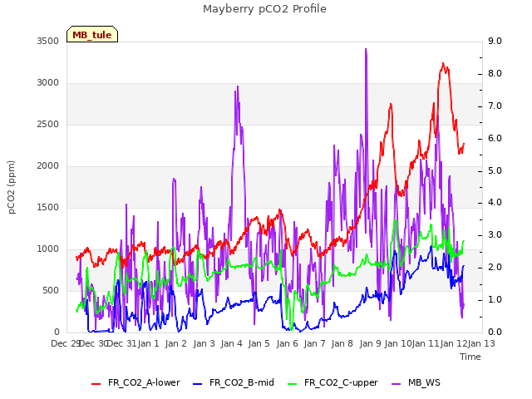
Task: Click the 1.0 right-axis tick label
Action: click(x=495, y=299)
